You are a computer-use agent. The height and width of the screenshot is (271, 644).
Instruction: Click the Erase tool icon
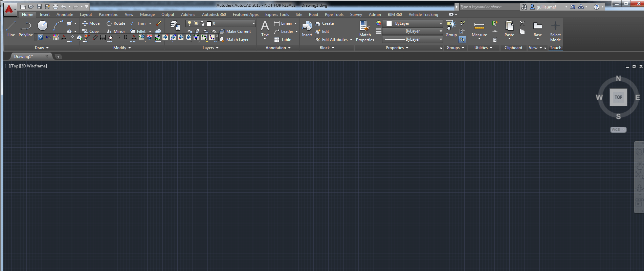[158, 23]
